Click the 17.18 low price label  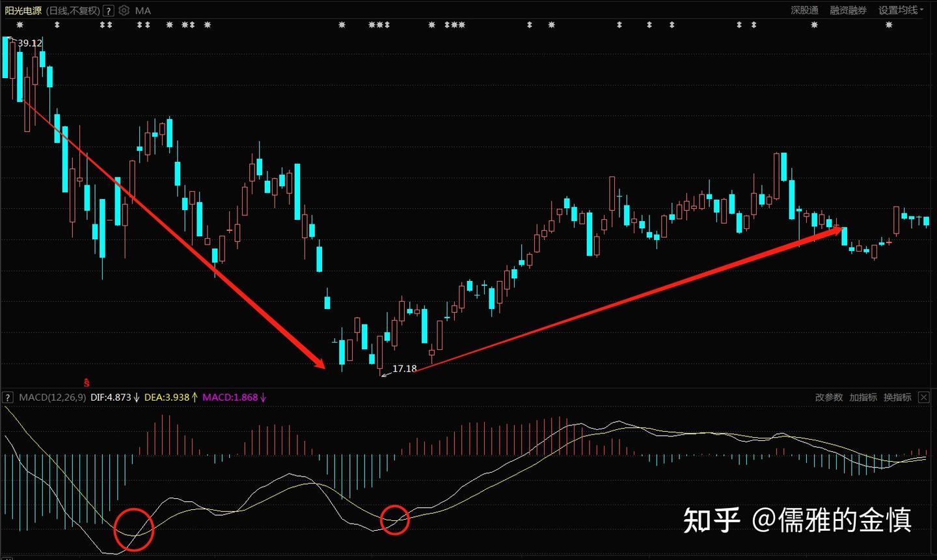tap(404, 369)
